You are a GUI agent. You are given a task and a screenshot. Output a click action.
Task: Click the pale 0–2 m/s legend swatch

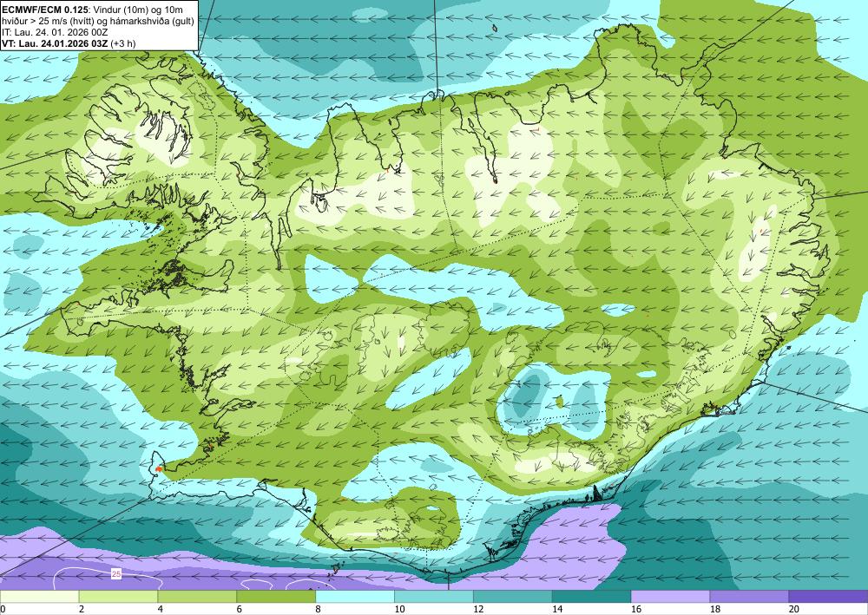39,597
